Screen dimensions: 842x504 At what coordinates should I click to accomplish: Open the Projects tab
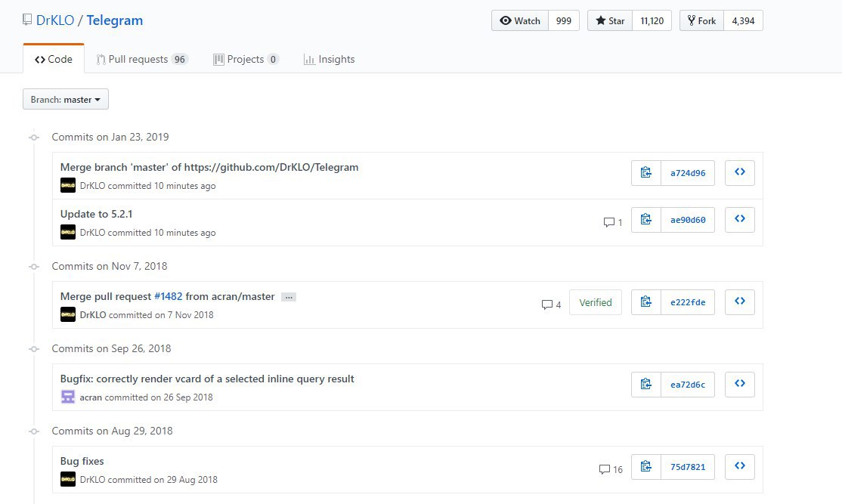pos(246,59)
